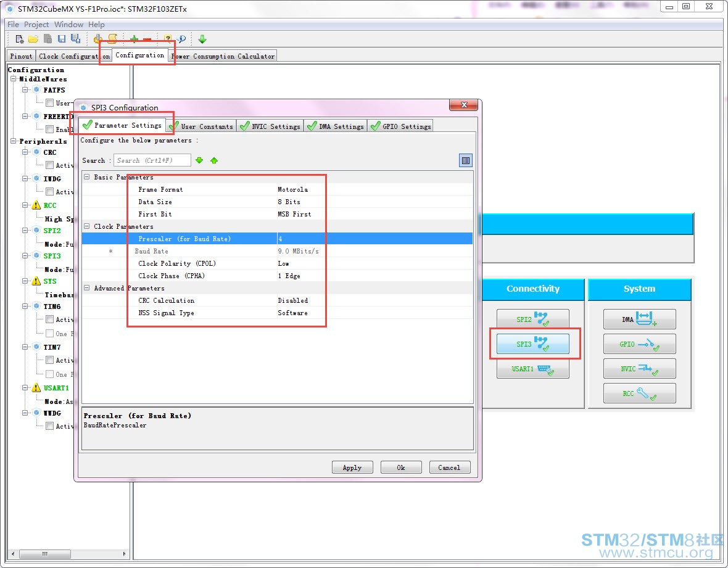The width and height of the screenshot is (728, 568).
Task: Switch to the GPIO Settings tab
Action: pyautogui.click(x=401, y=126)
